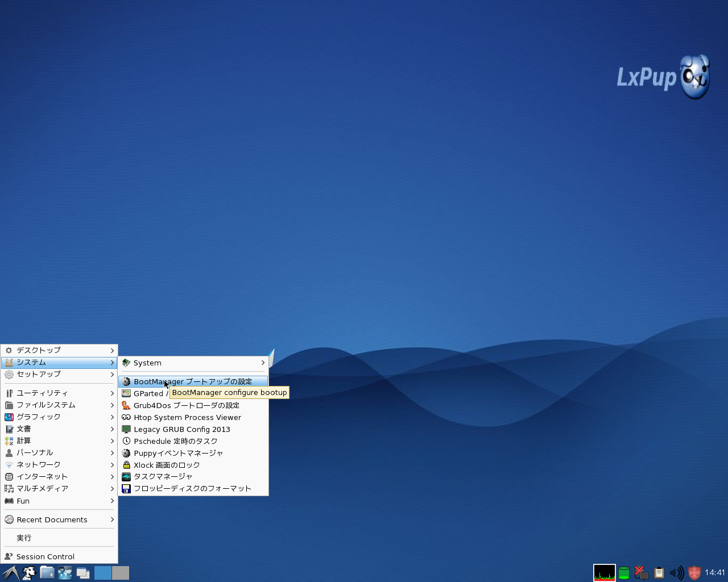Switch to the gray workspace in pager
The image size is (728, 582).
121,573
